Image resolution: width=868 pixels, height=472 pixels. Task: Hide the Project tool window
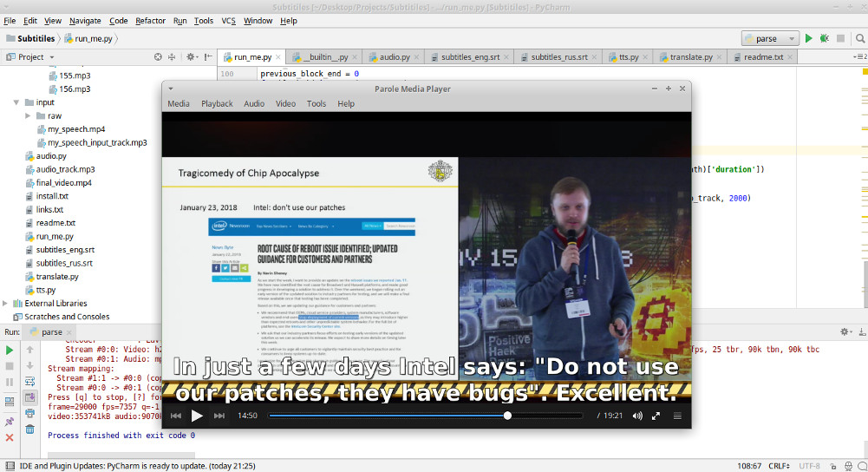tap(207, 57)
